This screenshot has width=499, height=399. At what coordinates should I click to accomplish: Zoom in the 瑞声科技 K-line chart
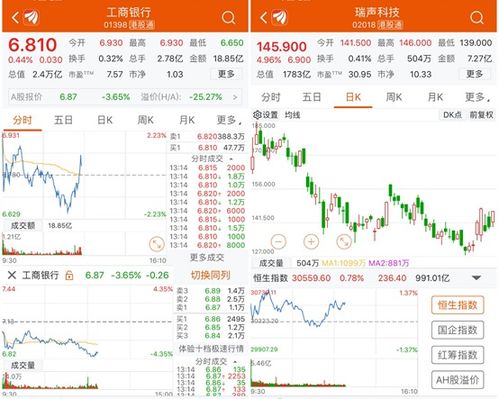pyautogui.click(x=311, y=241)
